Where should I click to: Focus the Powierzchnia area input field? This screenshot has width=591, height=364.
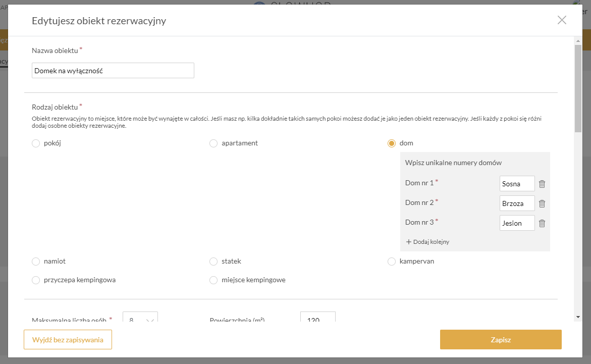point(317,318)
